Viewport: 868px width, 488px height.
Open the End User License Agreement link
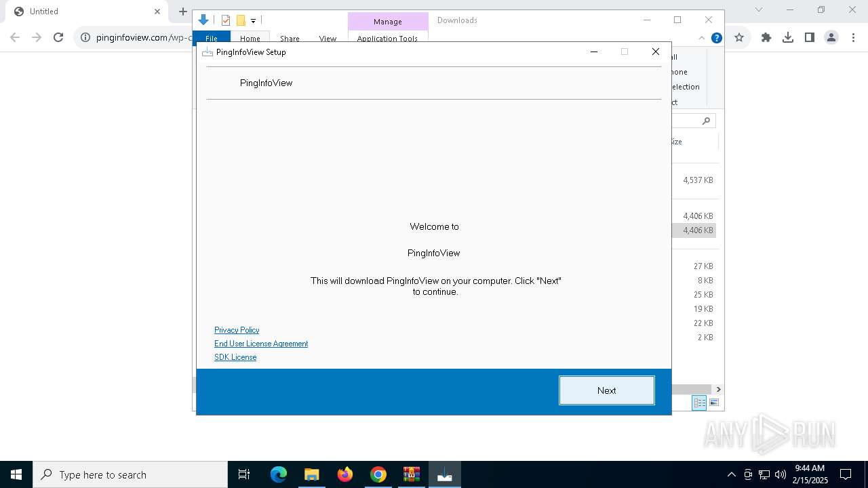(261, 344)
